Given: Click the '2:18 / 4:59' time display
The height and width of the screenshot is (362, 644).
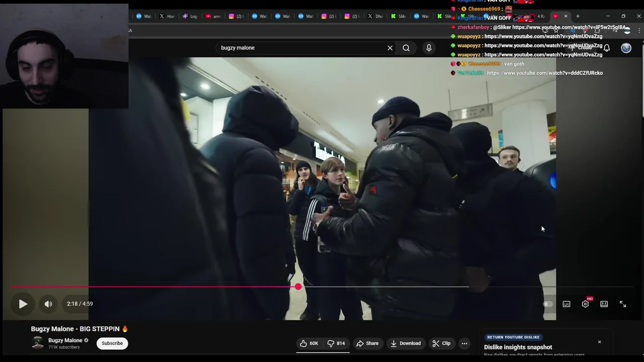Looking at the screenshot, I should 80,304.
